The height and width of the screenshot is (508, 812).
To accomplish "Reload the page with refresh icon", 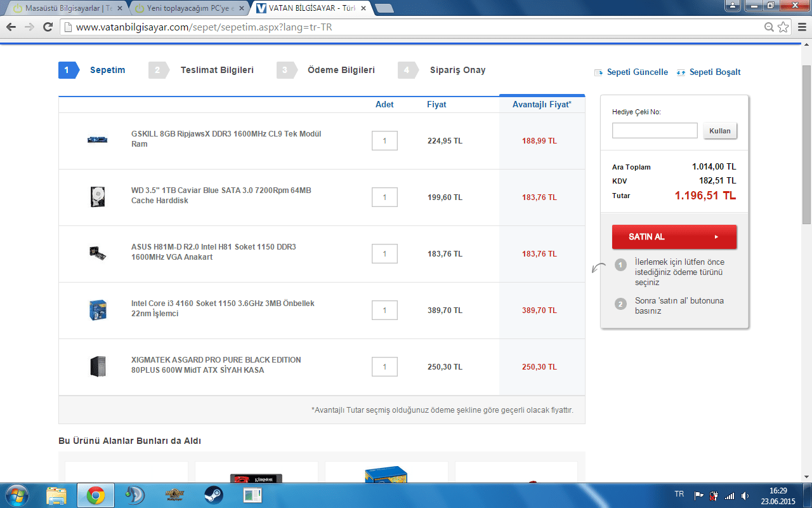I will tap(48, 27).
